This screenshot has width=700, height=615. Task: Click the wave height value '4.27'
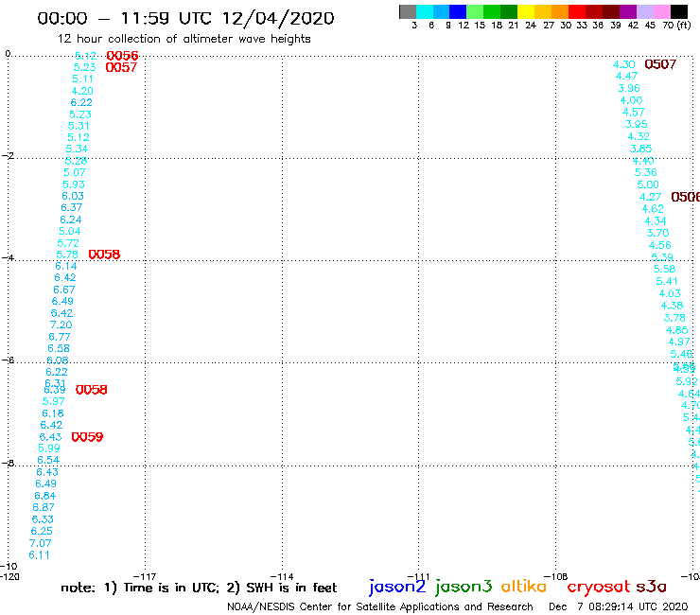(x=650, y=197)
